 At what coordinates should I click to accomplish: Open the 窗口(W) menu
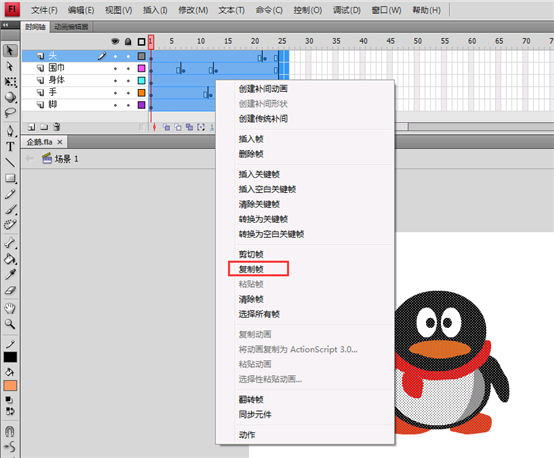pyautogui.click(x=386, y=10)
